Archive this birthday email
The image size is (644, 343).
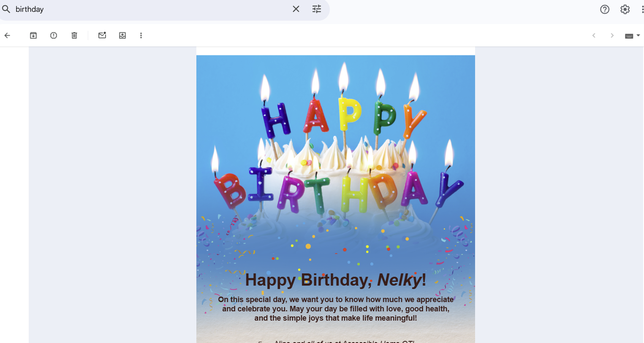coord(33,35)
